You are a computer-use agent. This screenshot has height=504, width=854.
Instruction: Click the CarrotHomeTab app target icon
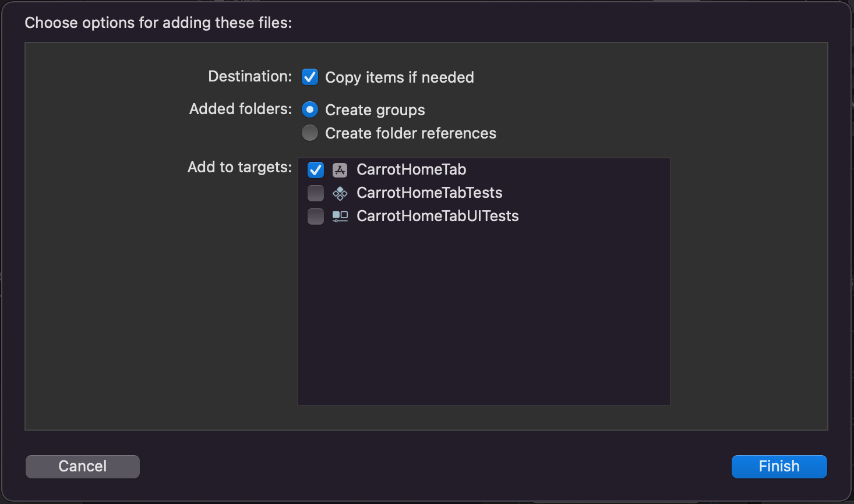click(x=340, y=169)
